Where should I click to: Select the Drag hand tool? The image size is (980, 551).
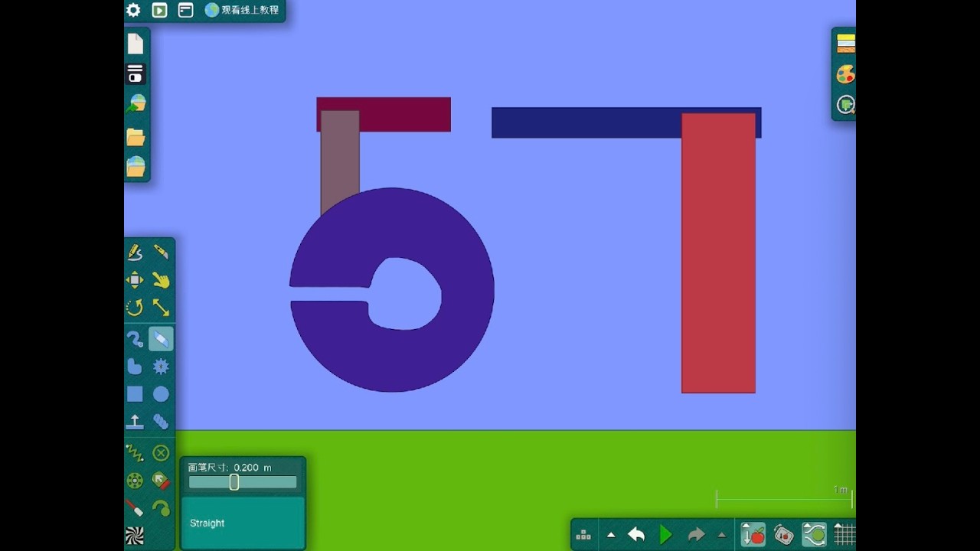click(161, 280)
